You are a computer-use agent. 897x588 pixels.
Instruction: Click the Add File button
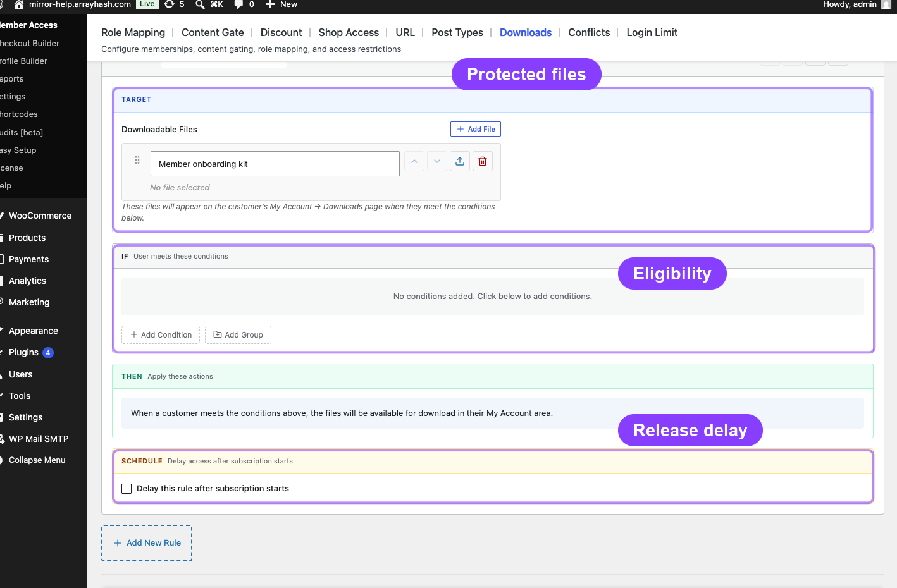[476, 129]
